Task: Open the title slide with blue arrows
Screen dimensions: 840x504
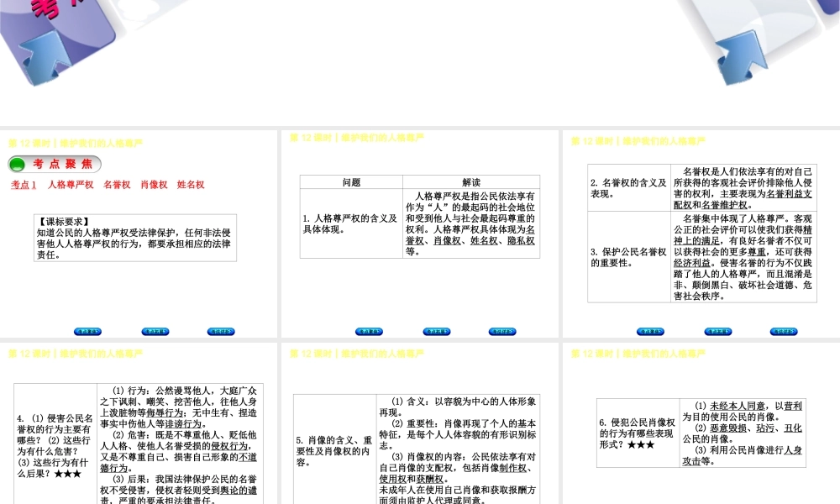Action: 420,63
